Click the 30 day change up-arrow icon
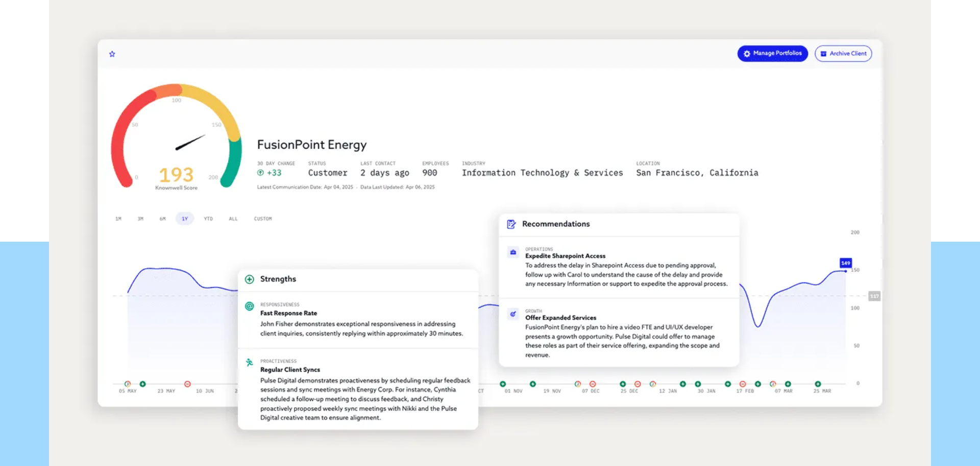 point(260,173)
